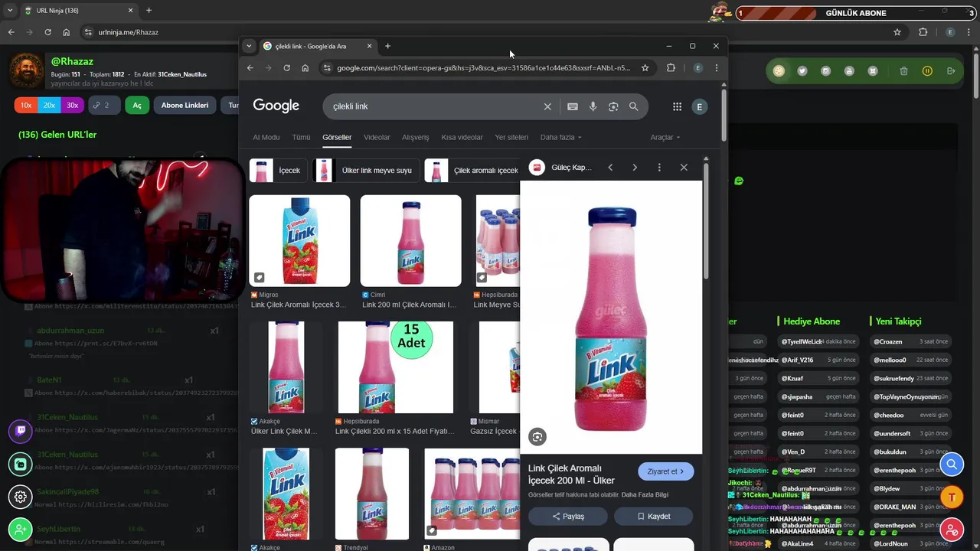The height and width of the screenshot is (551, 980).
Task: Select the 20x multiplier option
Action: tap(49, 106)
